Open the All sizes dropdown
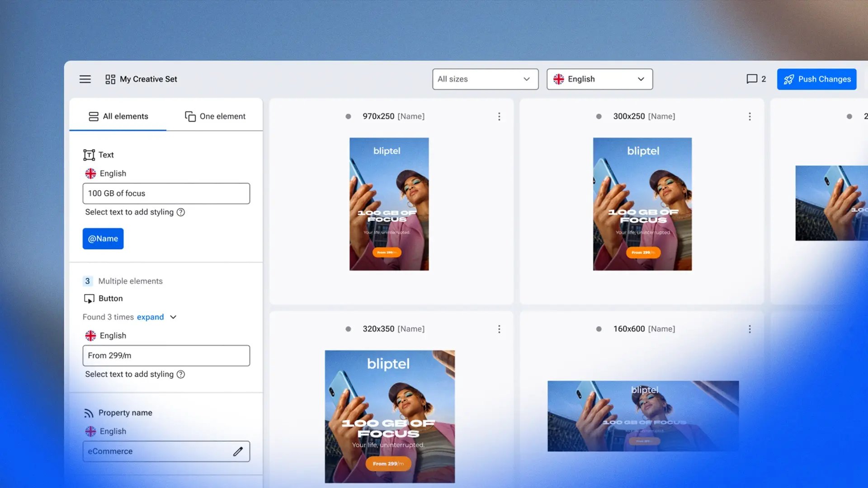Screen dimensions: 868x488 click(485, 79)
